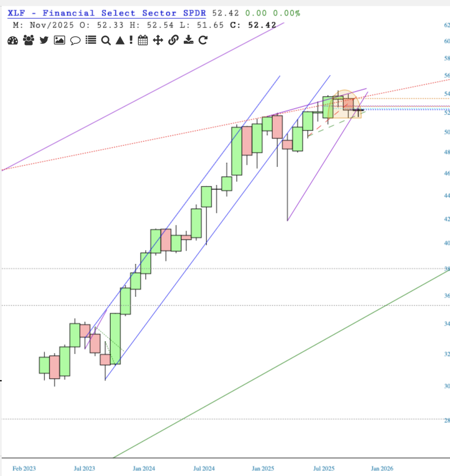Image resolution: width=450 pixels, height=476 pixels.
Task: Share chart via Twitter bird icon
Action: pyautogui.click(x=44, y=40)
